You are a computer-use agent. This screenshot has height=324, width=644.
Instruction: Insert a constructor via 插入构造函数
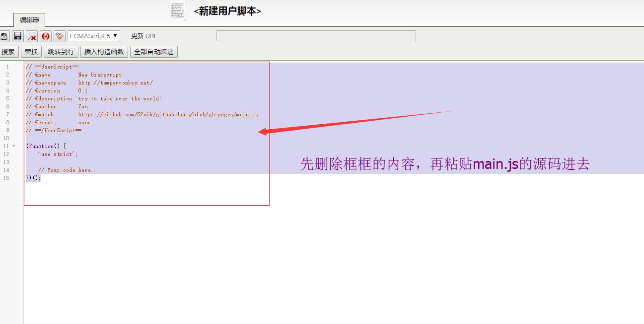click(x=104, y=51)
